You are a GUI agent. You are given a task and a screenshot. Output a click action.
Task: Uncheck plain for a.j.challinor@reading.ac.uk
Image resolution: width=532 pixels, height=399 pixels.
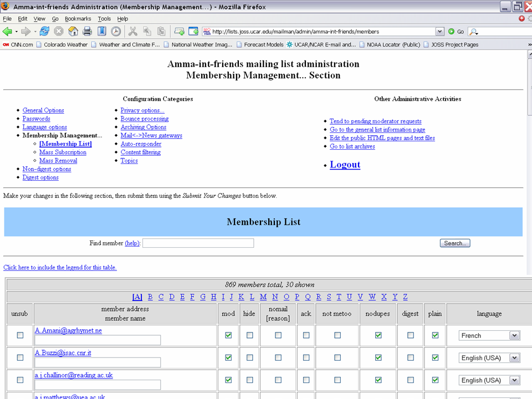[x=435, y=380]
